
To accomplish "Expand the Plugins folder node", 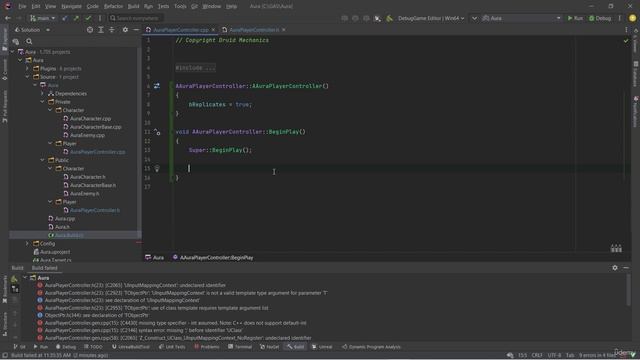I will (x=27, y=69).
